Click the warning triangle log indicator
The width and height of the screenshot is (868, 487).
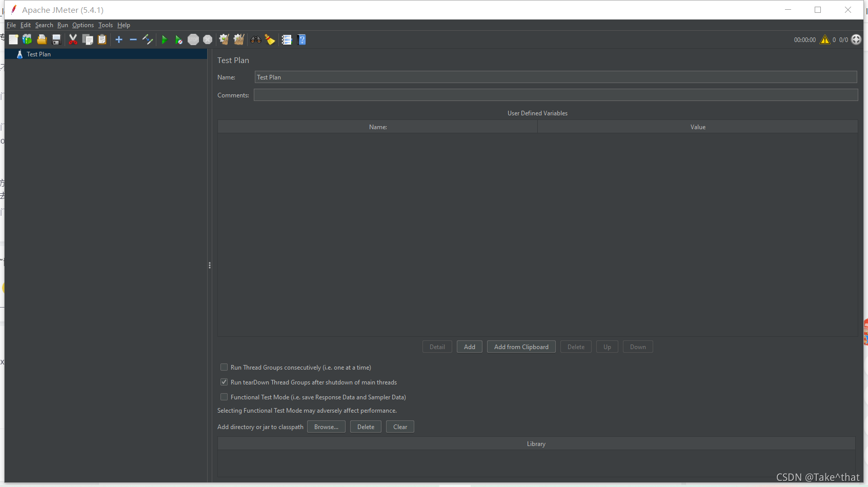click(x=825, y=39)
